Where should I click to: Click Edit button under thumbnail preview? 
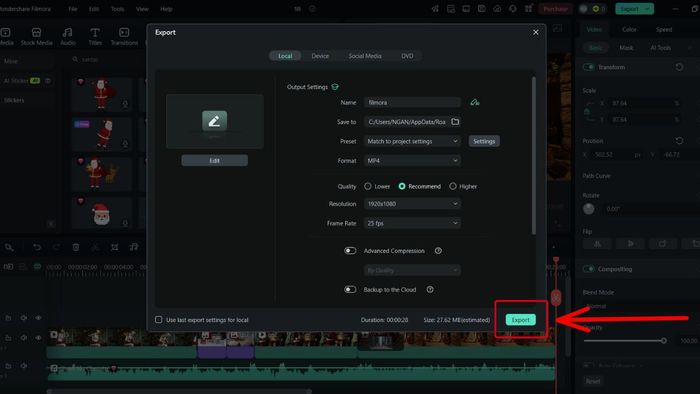point(214,160)
